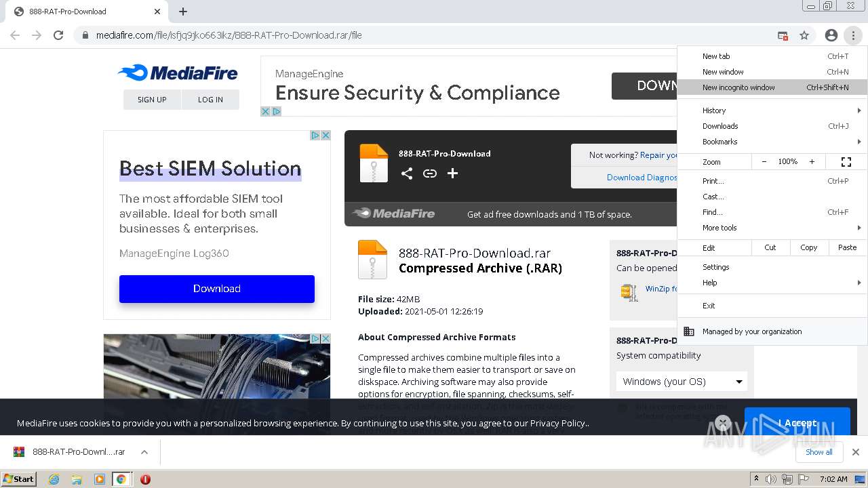868x488 pixels.
Task: Click the share icon under the file name
Action: (x=407, y=174)
